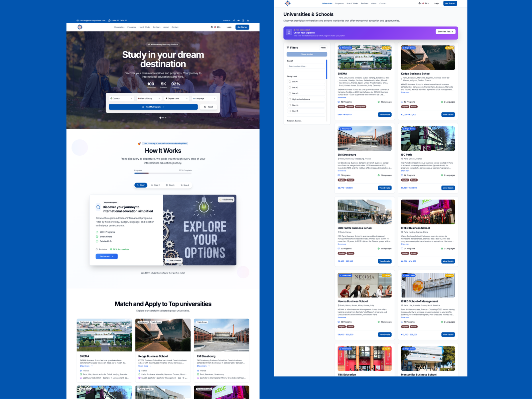
Task: Click the 5K+ Students badge on the explore image
Action: click(x=174, y=260)
